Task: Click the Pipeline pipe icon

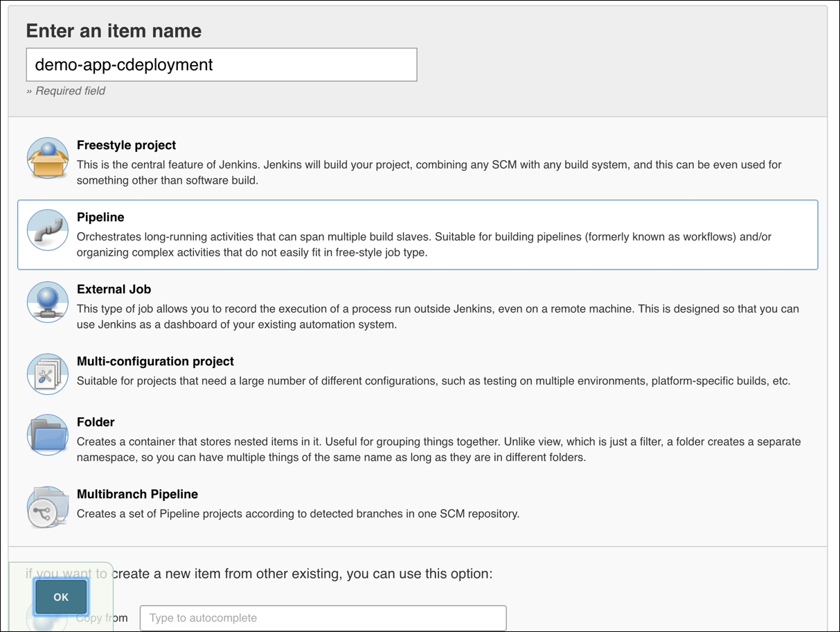Action: coord(48,230)
